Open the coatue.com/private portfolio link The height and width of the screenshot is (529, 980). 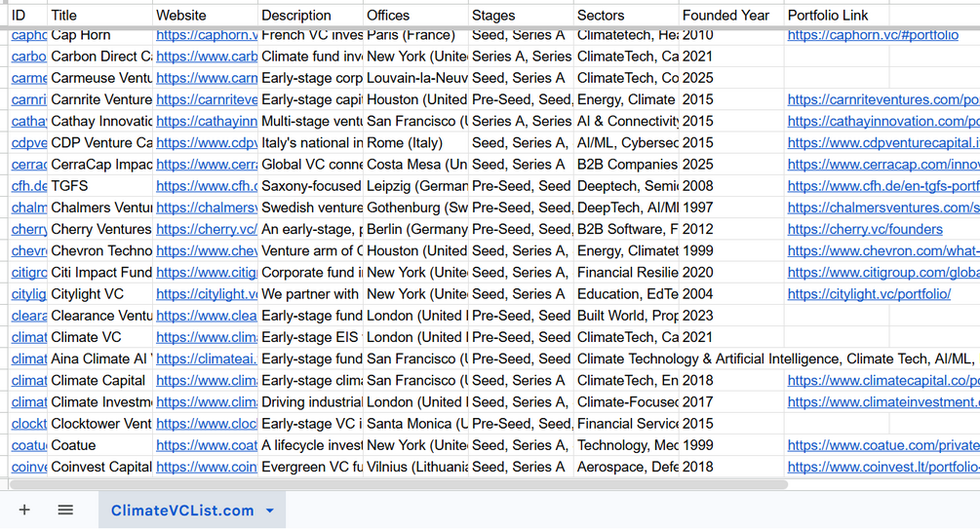883,445
